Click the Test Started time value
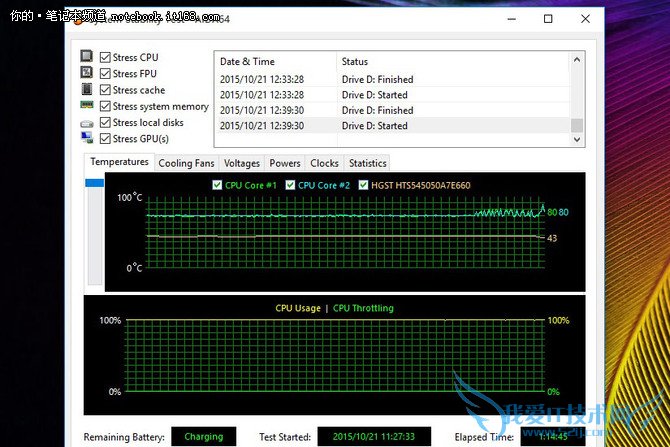 pyautogui.click(x=374, y=436)
